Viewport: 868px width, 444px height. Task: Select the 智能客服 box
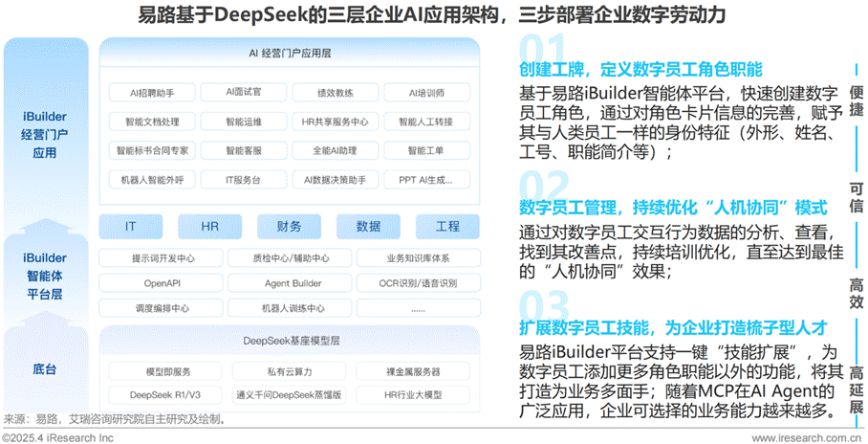tap(244, 150)
